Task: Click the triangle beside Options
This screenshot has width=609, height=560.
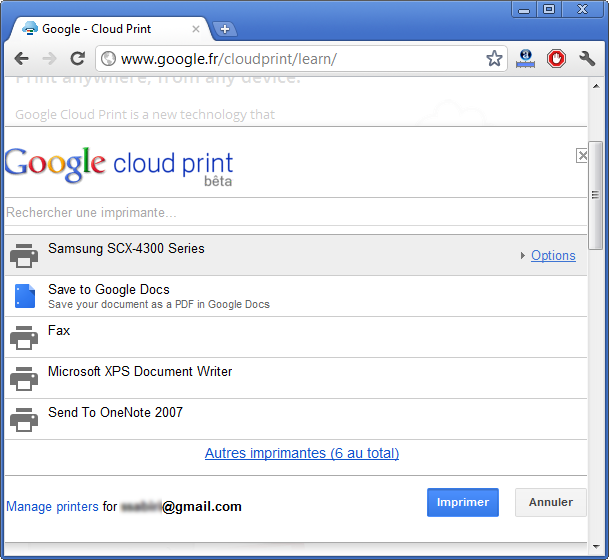Action: 522,256
